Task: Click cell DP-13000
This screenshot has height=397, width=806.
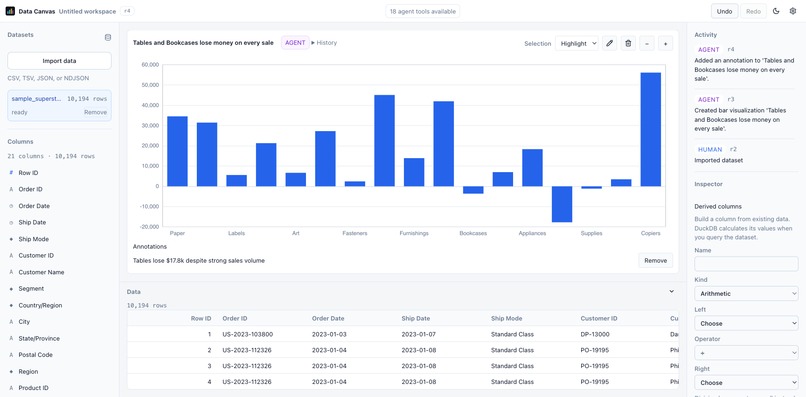Action: [x=595, y=334]
